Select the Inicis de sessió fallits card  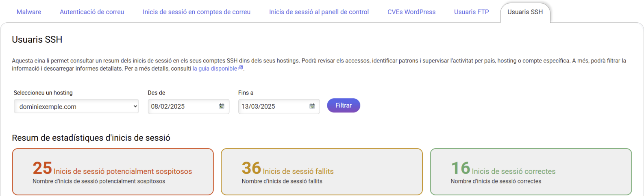pos(322,172)
